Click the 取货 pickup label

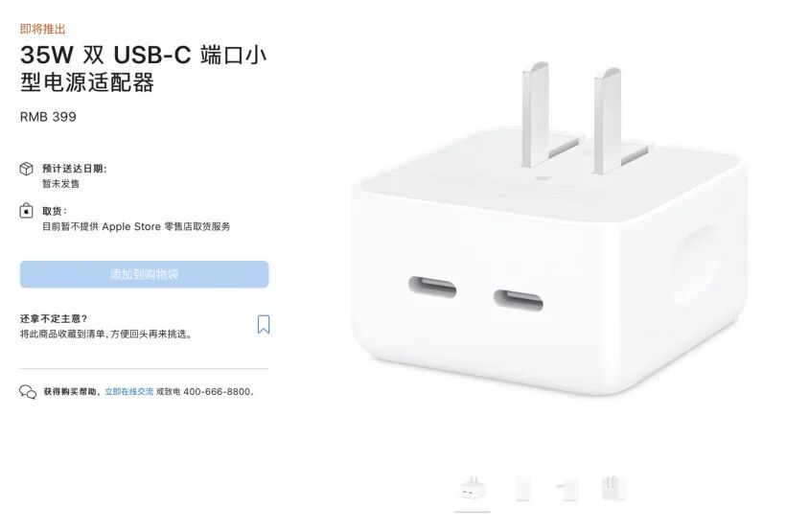54,211
